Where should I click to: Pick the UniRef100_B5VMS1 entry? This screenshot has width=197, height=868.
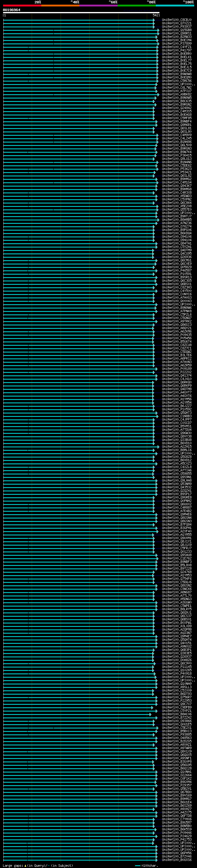pyautogui.click(x=177, y=426)
